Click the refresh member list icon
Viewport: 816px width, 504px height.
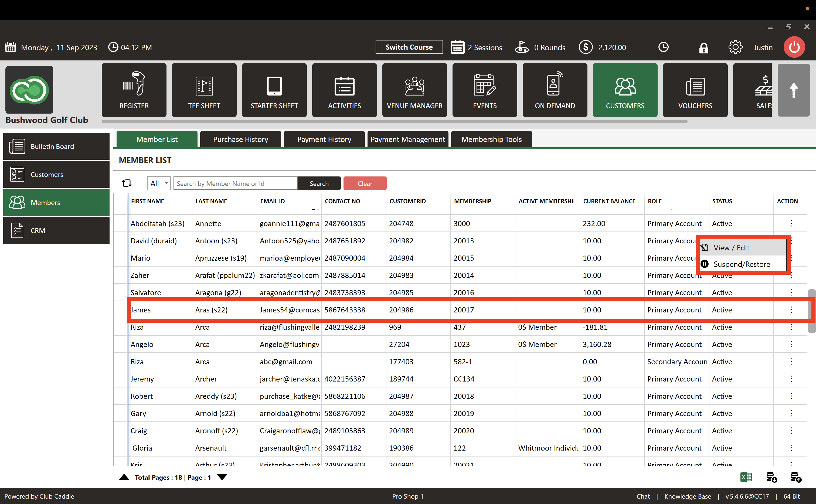click(127, 183)
